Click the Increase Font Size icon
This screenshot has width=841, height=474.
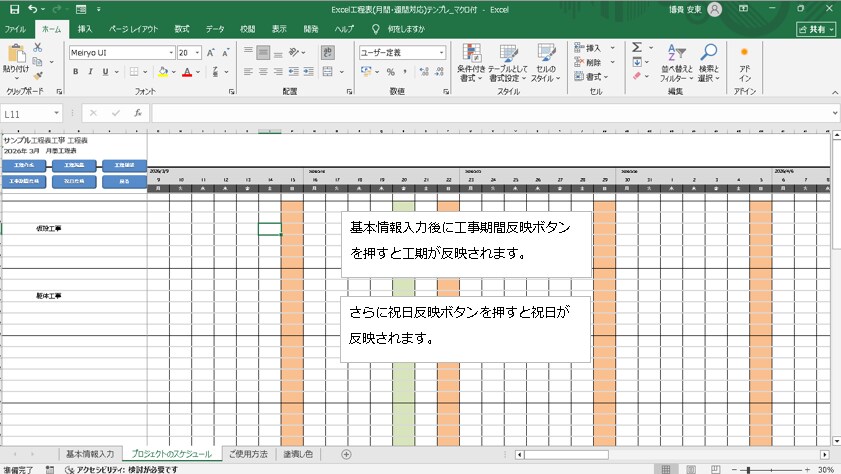pos(211,53)
